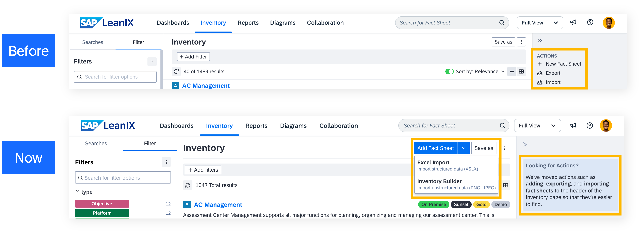This screenshot has width=644, height=236.
Task: Open the help question mark in the upper header
Action: pos(590,23)
